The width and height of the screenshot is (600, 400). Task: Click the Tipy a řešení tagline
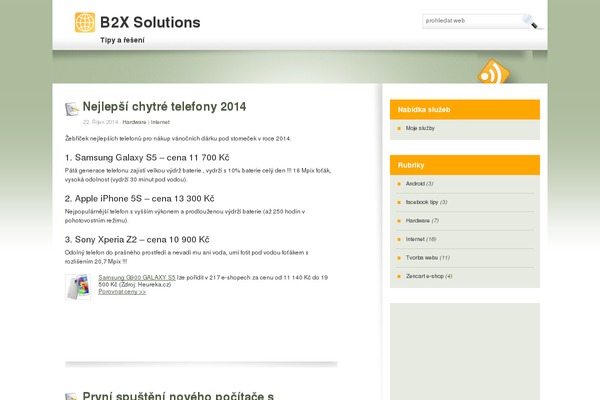122,40
